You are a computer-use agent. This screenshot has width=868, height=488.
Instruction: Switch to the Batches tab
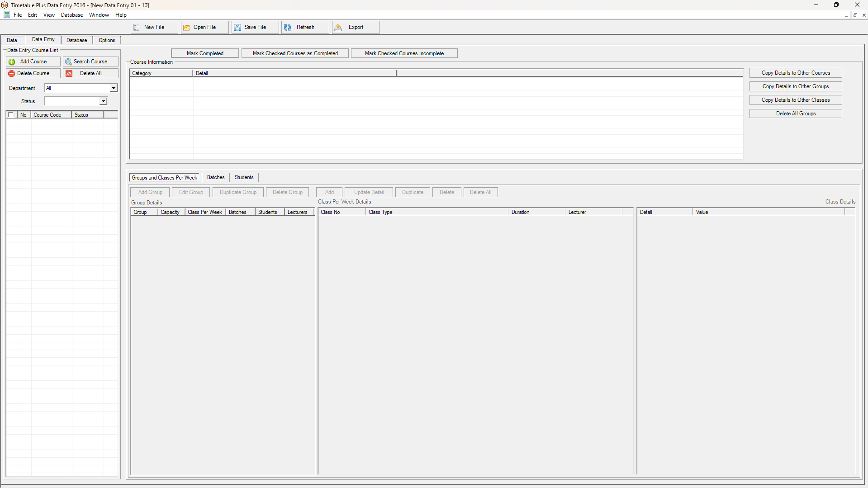[x=216, y=177]
